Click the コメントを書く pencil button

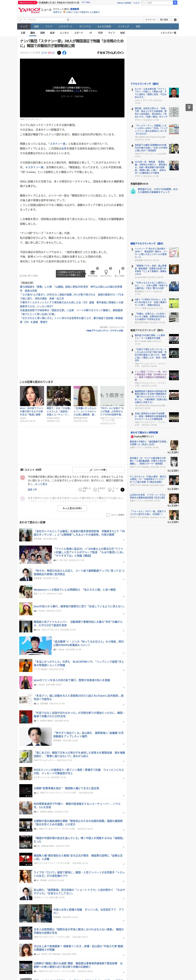pyautogui.click(x=98, y=470)
